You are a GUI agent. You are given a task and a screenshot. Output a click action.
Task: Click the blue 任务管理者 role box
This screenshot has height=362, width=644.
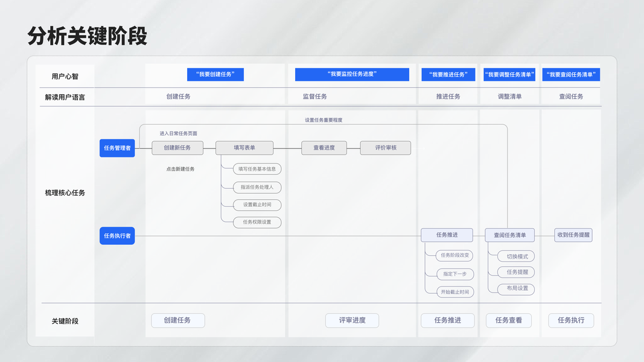coord(117,148)
